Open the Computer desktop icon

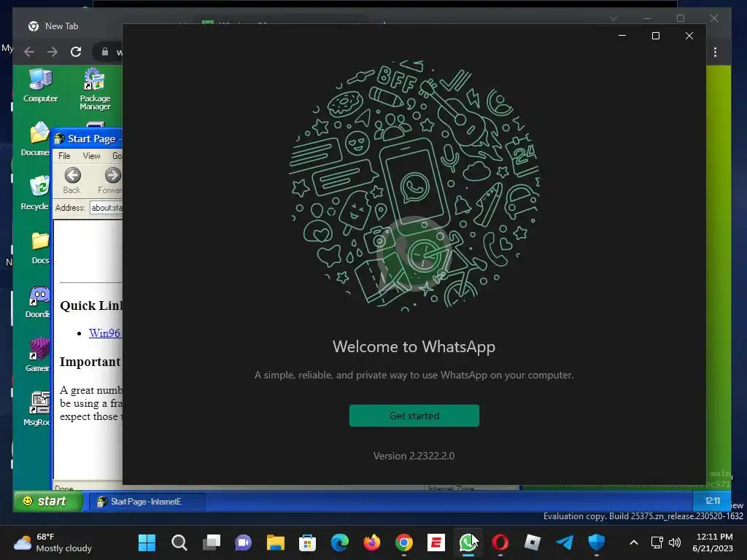click(x=41, y=86)
